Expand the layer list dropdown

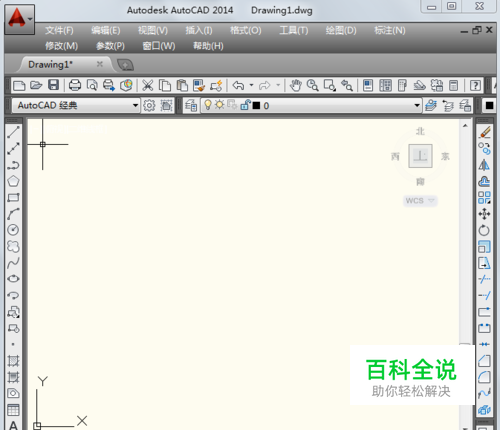coord(417,106)
